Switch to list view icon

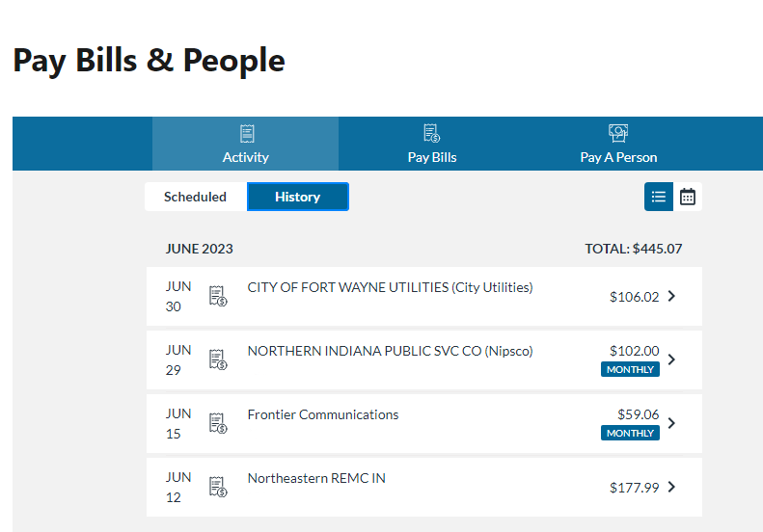point(659,197)
